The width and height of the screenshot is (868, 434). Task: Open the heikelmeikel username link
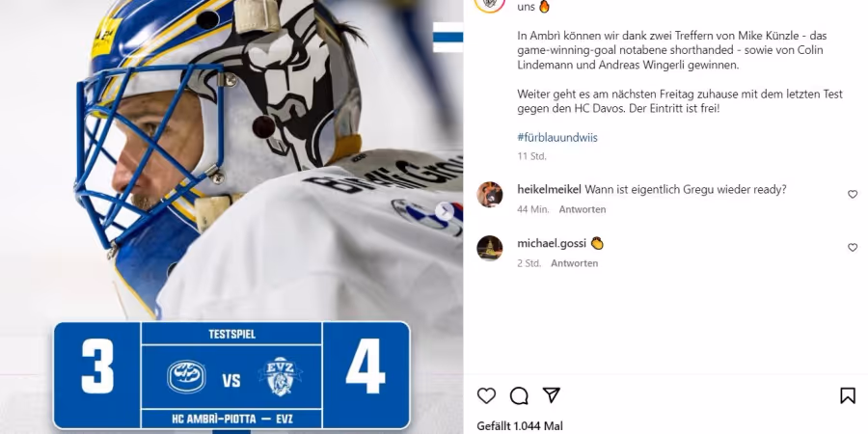549,189
